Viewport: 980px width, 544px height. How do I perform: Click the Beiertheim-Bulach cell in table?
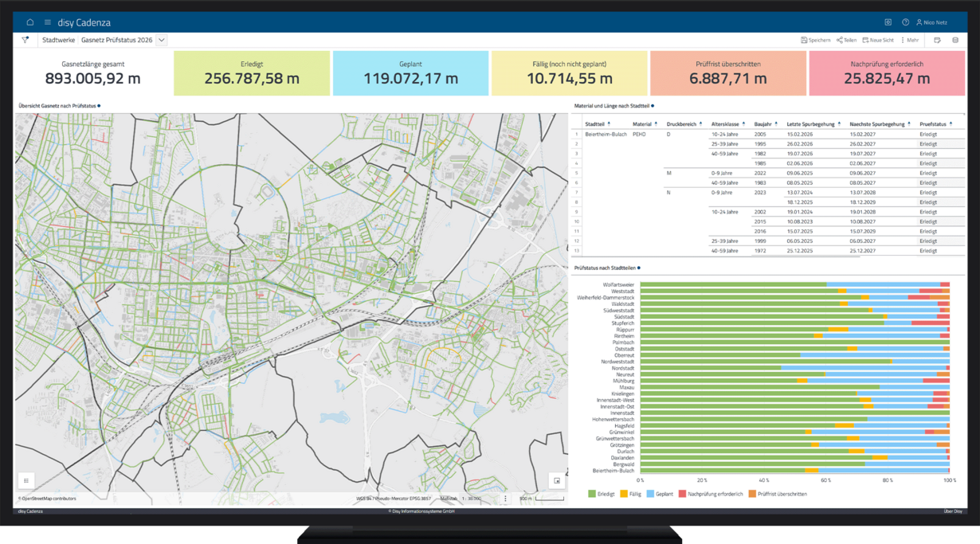pyautogui.click(x=606, y=135)
